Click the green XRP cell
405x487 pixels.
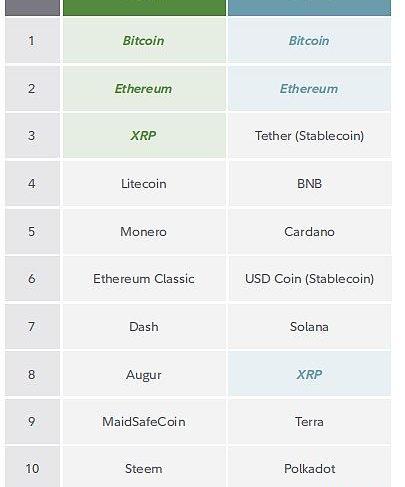tap(144, 135)
